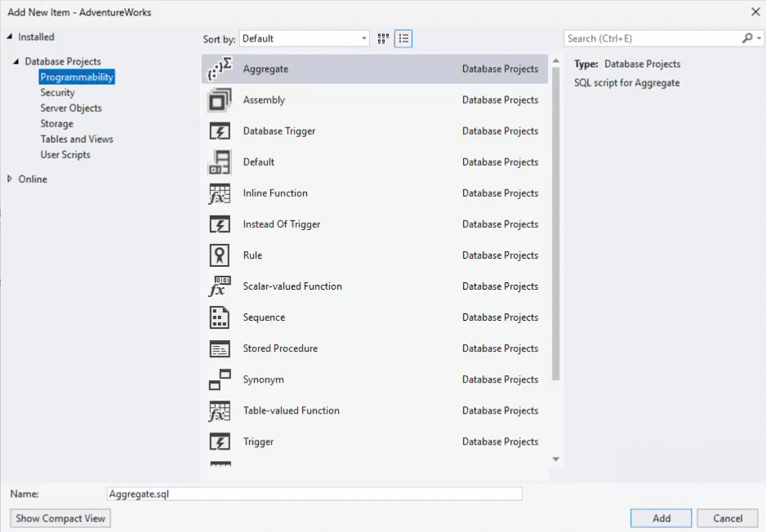The width and height of the screenshot is (766, 532).
Task: Click the Add button
Action: [x=660, y=518]
